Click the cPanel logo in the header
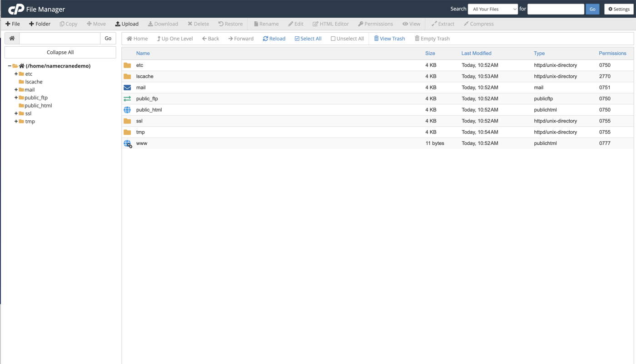 pos(16,9)
